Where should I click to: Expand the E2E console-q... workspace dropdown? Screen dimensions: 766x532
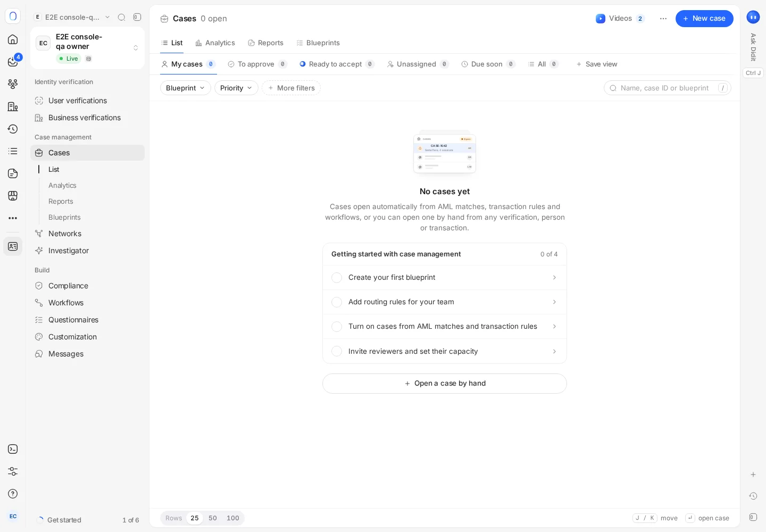click(x=72, y=17)
